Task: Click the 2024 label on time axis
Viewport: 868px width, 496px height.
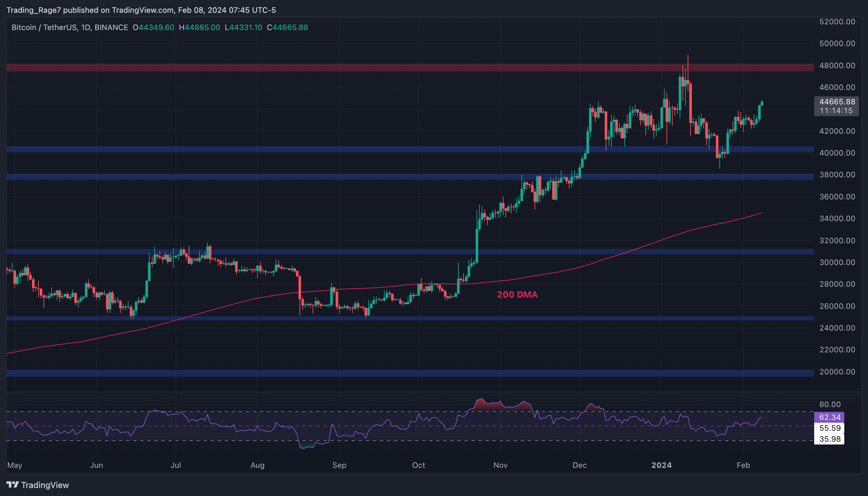Action: (661, 465)
